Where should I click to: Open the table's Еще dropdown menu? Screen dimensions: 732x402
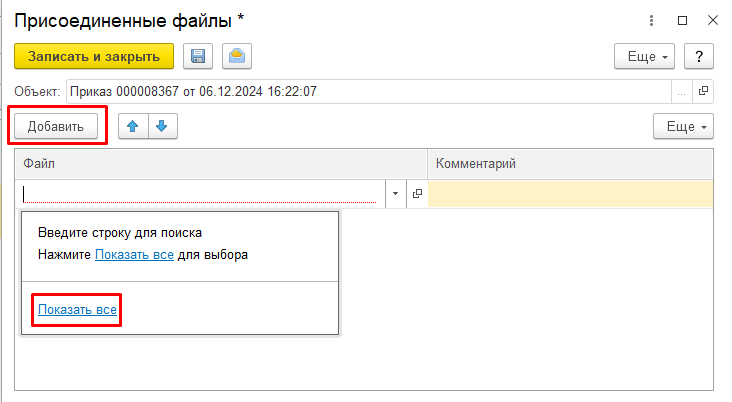(x=684, y=127)
